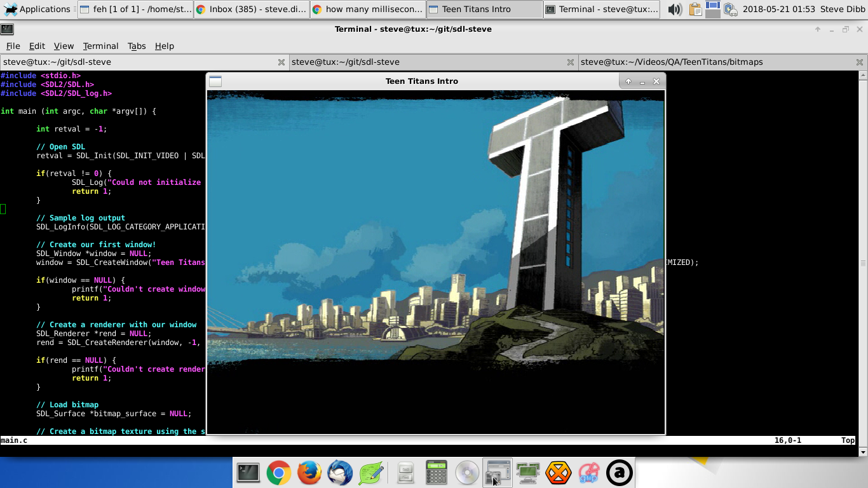
Task: Open the power manager battery icon
Action: [x=730, y=9]
